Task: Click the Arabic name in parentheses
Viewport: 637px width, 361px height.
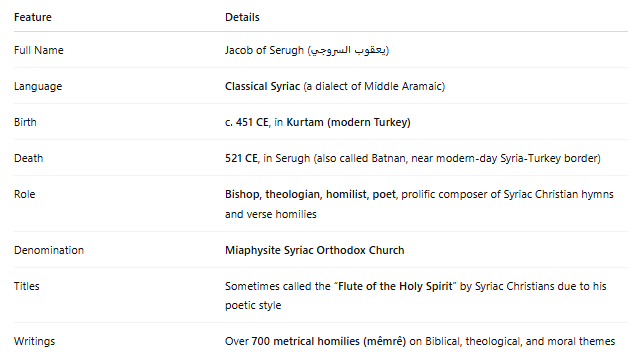Action: pyautogui.click(x=348, y=50)
